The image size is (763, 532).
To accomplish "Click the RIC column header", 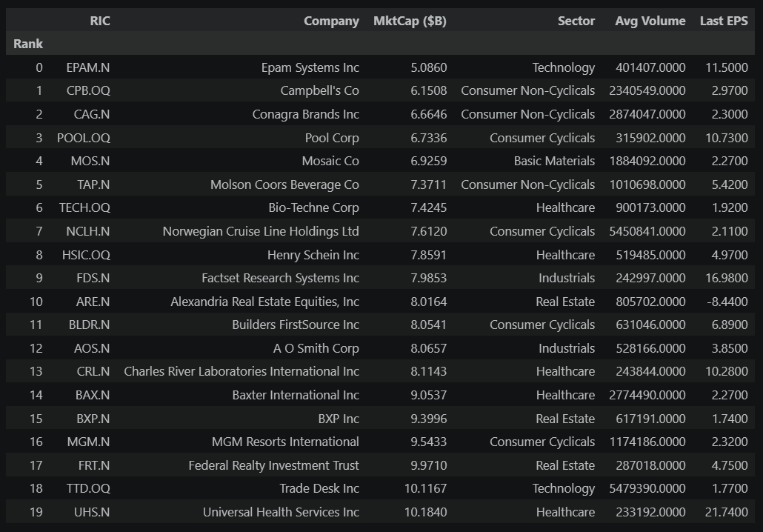I will click(x=100, y=21).
